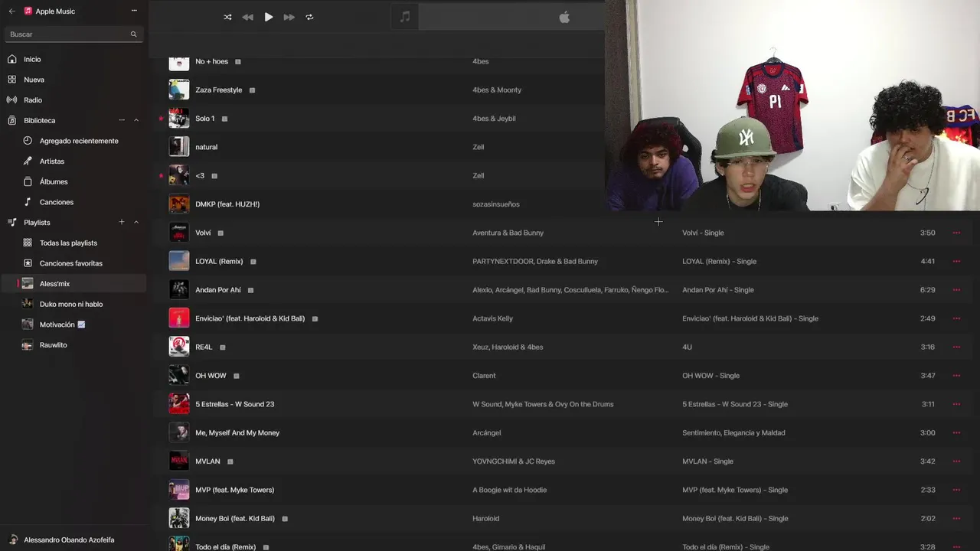Click the music note now-playing artwork
The image size is (980, 551).
(x=405, y=17)
